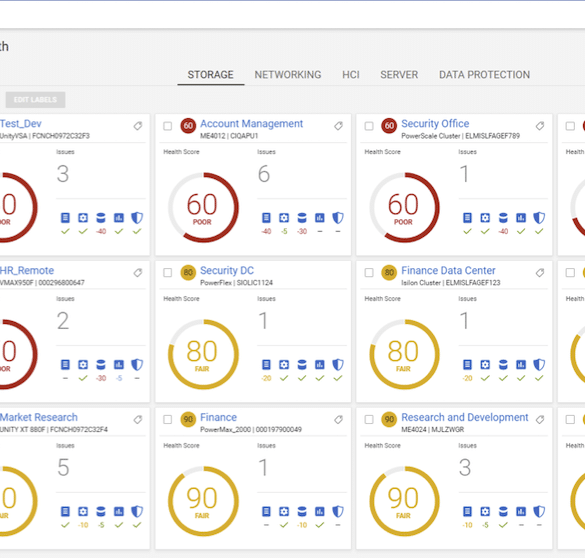This screenshot has height=558, width=585.
Task: Open the NETWORKING tab
Action: point(288,75)
